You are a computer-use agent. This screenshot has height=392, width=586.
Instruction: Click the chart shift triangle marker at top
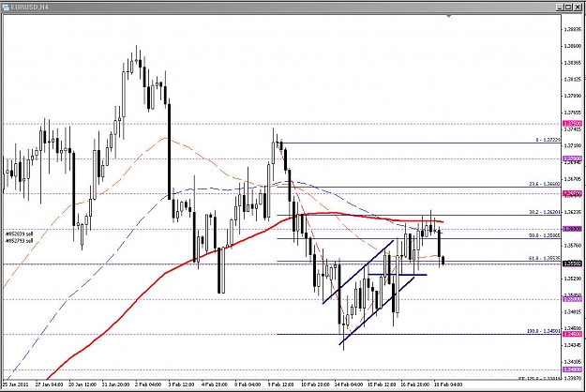pyautogui.click(x=449, y=16)
